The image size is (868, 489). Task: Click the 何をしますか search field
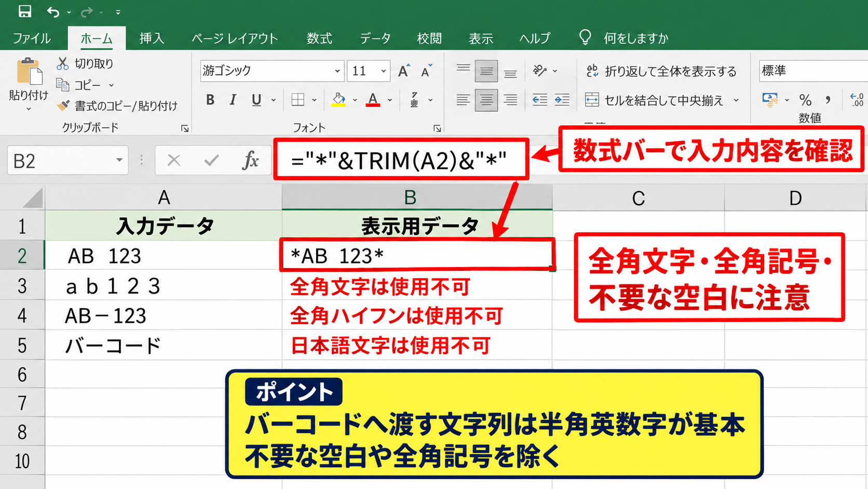pos(635,38)
